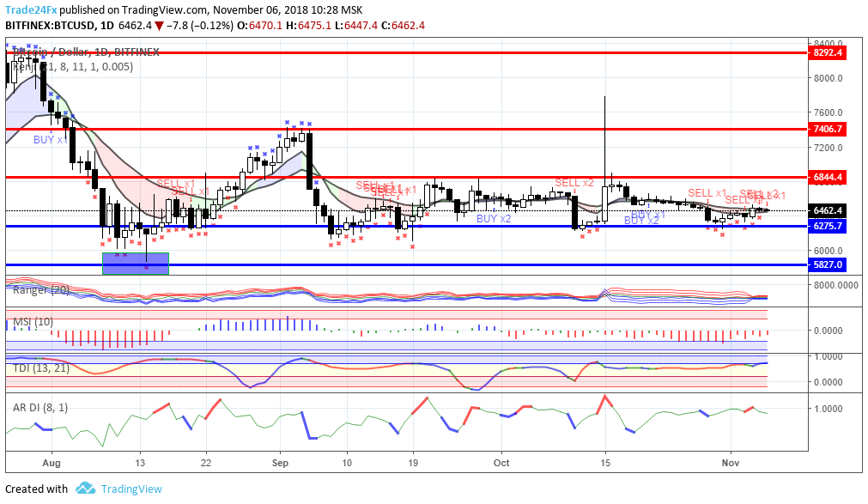Viewport: 868px width, 504px height.
Task: Click the BUY x2 label near Oct
Action: coord(494,219)
